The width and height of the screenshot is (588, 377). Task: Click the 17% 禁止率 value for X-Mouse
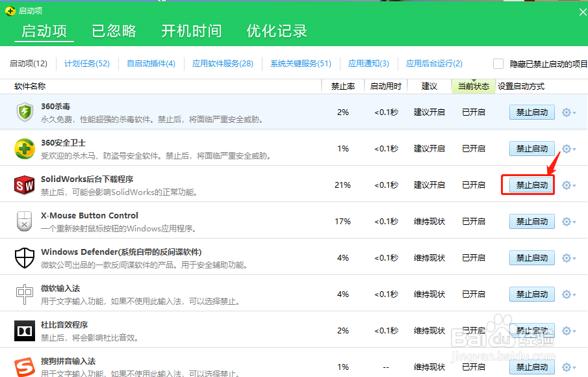pyautogui.click(x=343, y=221)
